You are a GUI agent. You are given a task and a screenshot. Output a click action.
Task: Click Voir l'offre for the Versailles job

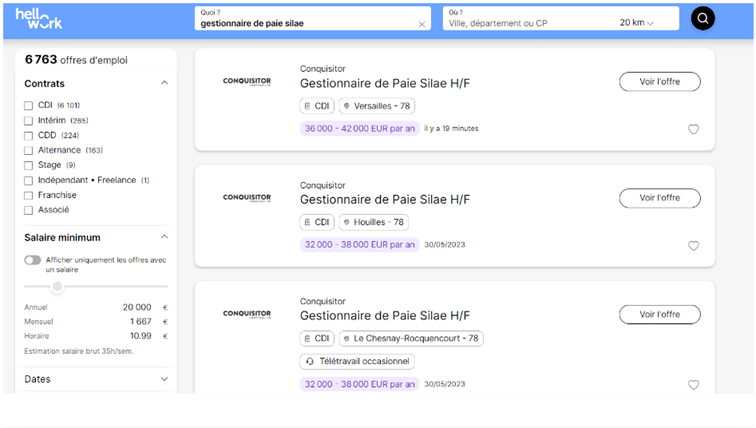tap(660, 81)
